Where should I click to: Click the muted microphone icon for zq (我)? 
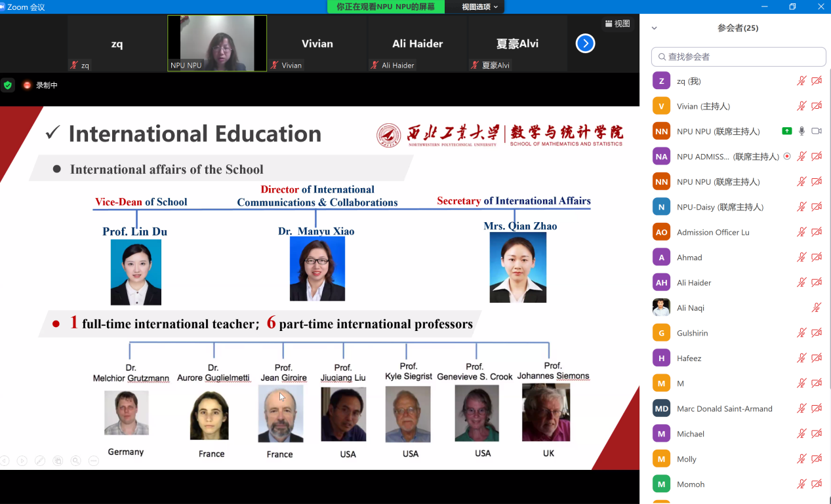[x=801, y=81]
